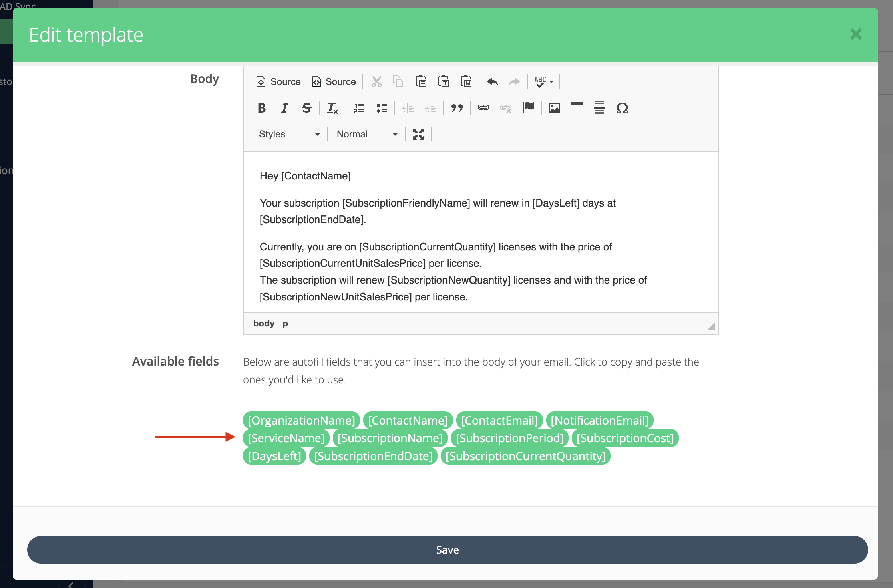
Task: Apply italic formatting
Action: coord(284,108)
